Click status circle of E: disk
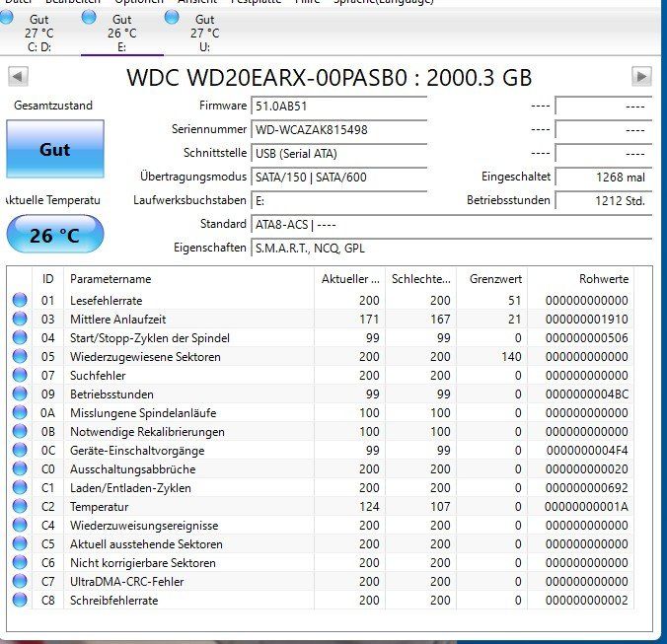The width and height of the screenshot is (667, 644). (x=89, y=18)
